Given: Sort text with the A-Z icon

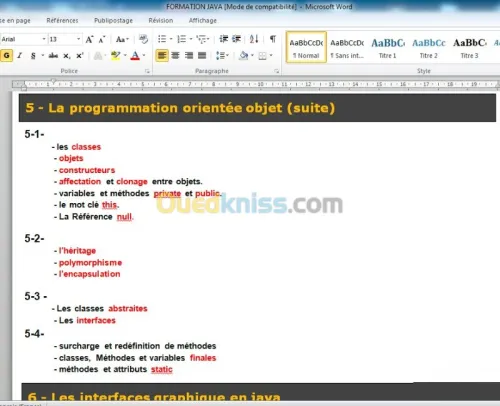Looking at the screenshot, I should pyautogui.click(x=254, y=39).
